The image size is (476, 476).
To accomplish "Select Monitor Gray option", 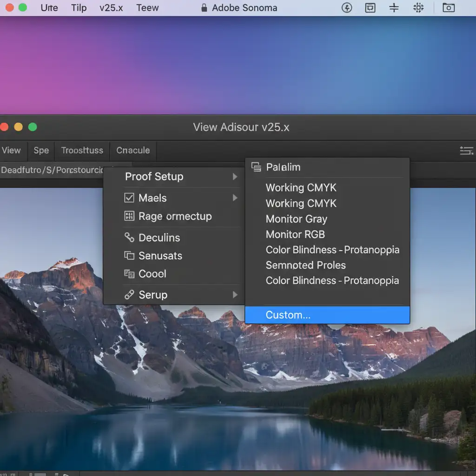I will pos(296,219).
